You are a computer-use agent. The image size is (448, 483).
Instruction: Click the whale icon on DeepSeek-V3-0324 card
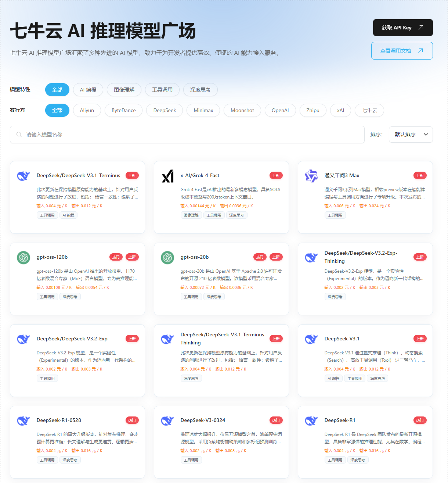(x=167, y=421)
